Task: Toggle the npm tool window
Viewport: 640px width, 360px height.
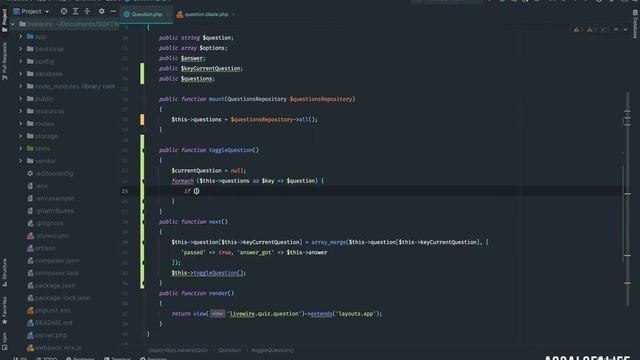Action: coord(4,341)
